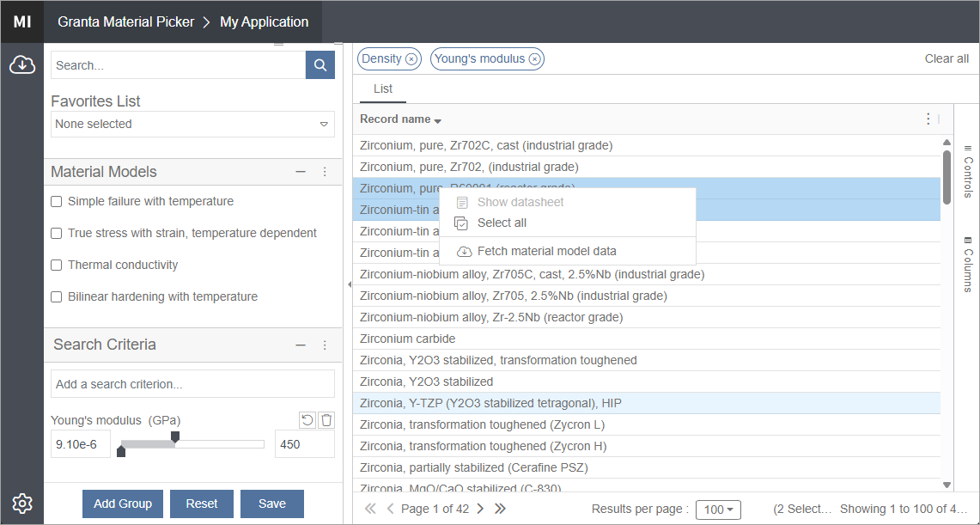
Task: Remove the Young's modulus filter chip
Action: coord(534,58)
